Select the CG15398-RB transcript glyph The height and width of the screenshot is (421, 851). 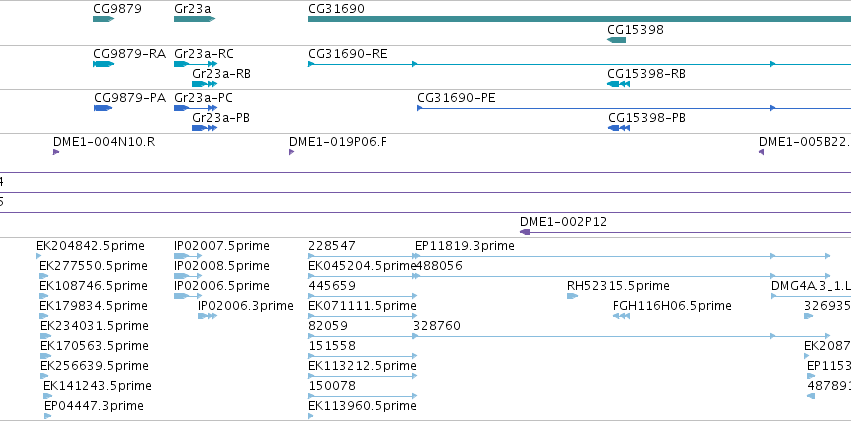pos(618,84)
